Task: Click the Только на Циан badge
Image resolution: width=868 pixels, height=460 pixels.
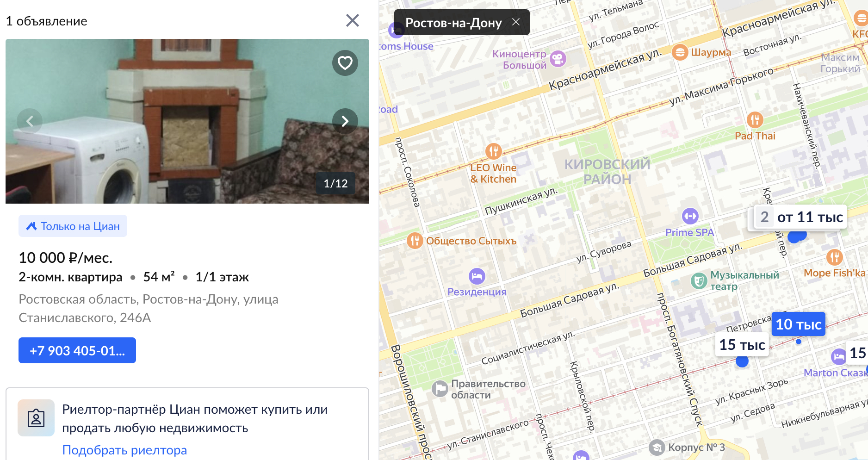Action: point(73,226)
